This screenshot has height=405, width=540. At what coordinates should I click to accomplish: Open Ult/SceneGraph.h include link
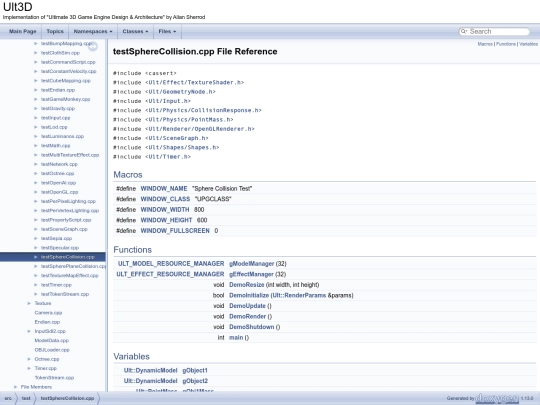tap(177, 138)
